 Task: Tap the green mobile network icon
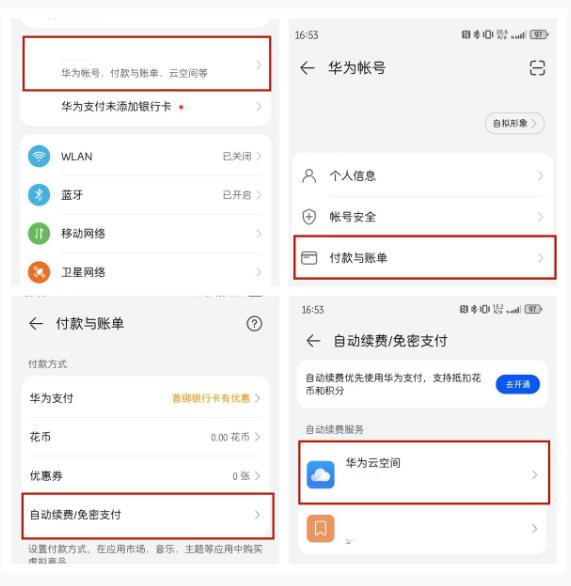coord(39,234)
